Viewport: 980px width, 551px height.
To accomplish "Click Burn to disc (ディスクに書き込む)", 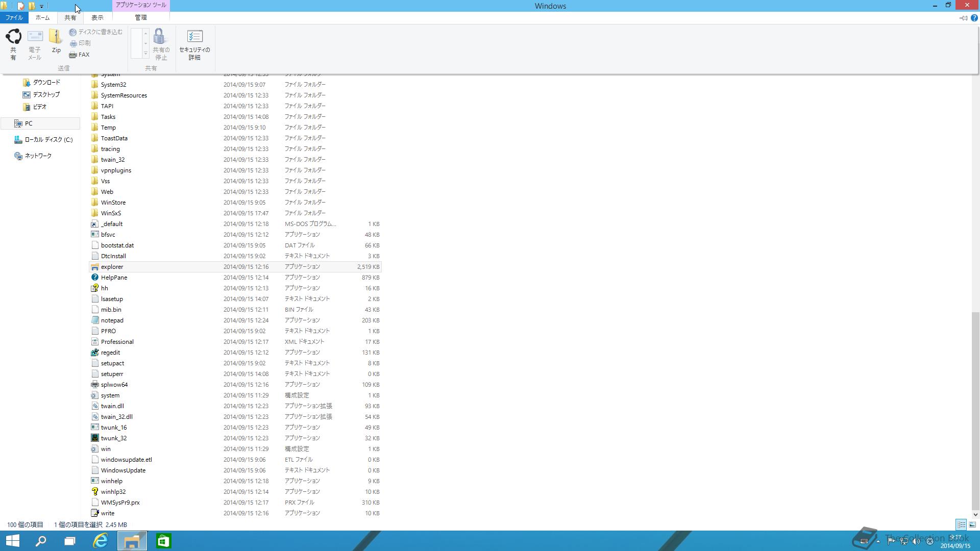I will (x=96, y=32).
